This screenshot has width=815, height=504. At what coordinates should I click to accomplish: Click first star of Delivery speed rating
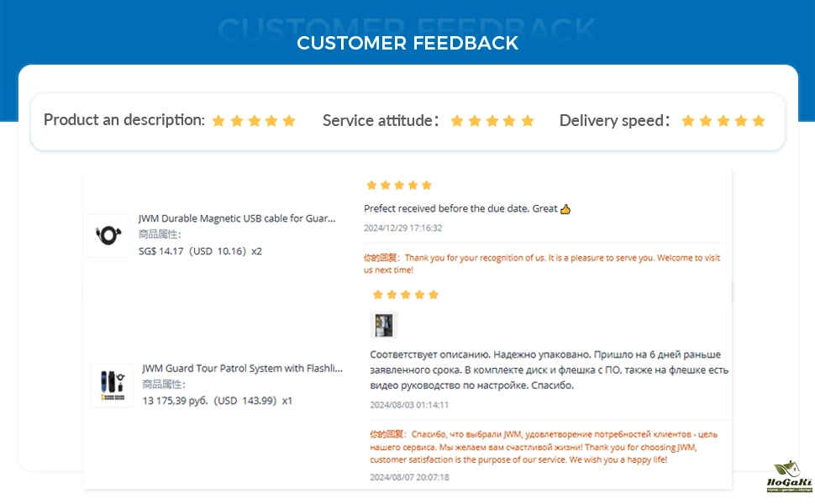688,121
